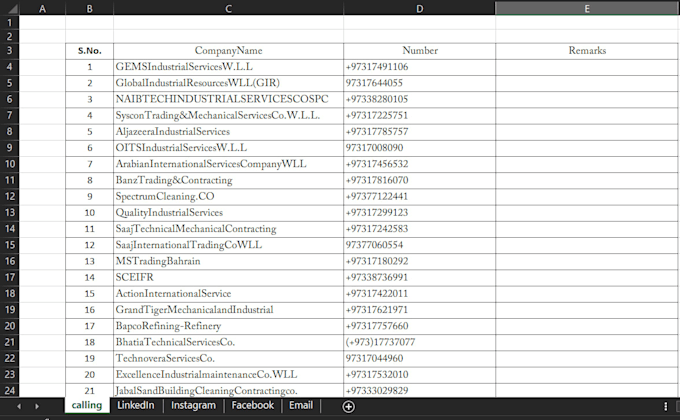The width and height of the screenshot is (680, 420).
Task: Select cell SaajInternationalTradingCoWLL
Action: 228,245
